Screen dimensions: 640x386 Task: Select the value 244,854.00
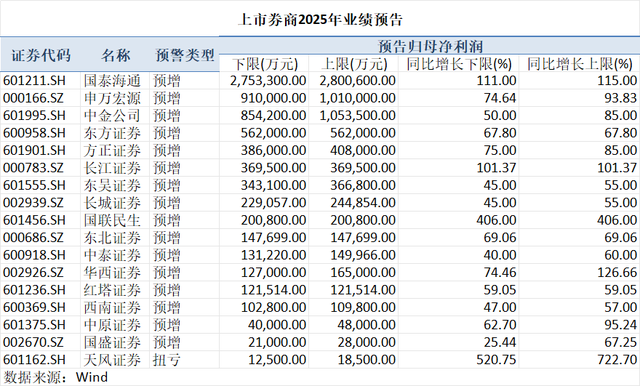click(x=363, y=202)
